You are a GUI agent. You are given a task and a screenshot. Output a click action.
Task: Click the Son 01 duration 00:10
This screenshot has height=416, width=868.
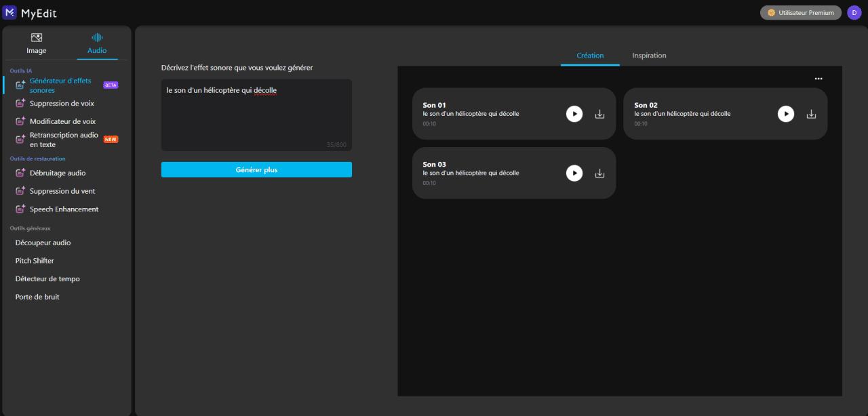(429, 124)
